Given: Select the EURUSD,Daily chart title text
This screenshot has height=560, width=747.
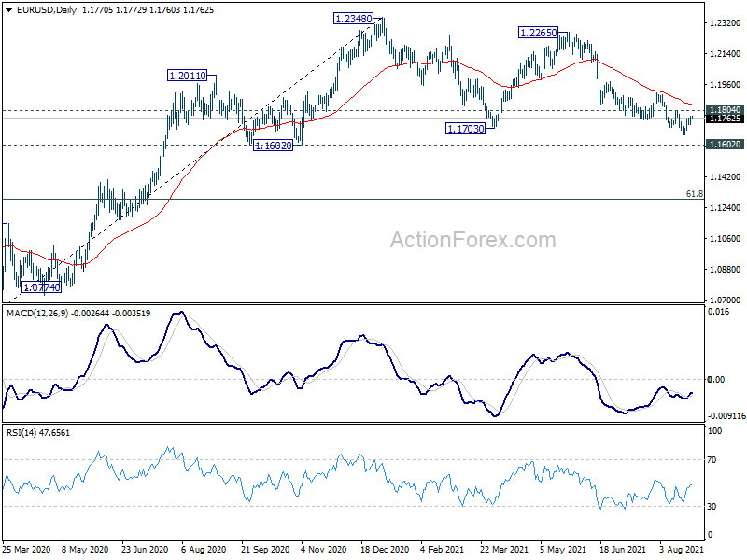Looking at the screenshot, I should (x=47, y=10).
